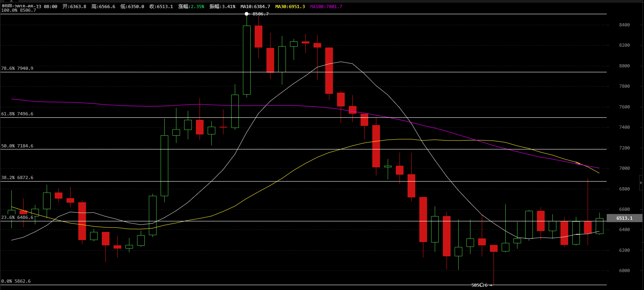The image size is (644, 290).
Task: Click the white 8506.7 high point marker
Action: coord(247,14)
